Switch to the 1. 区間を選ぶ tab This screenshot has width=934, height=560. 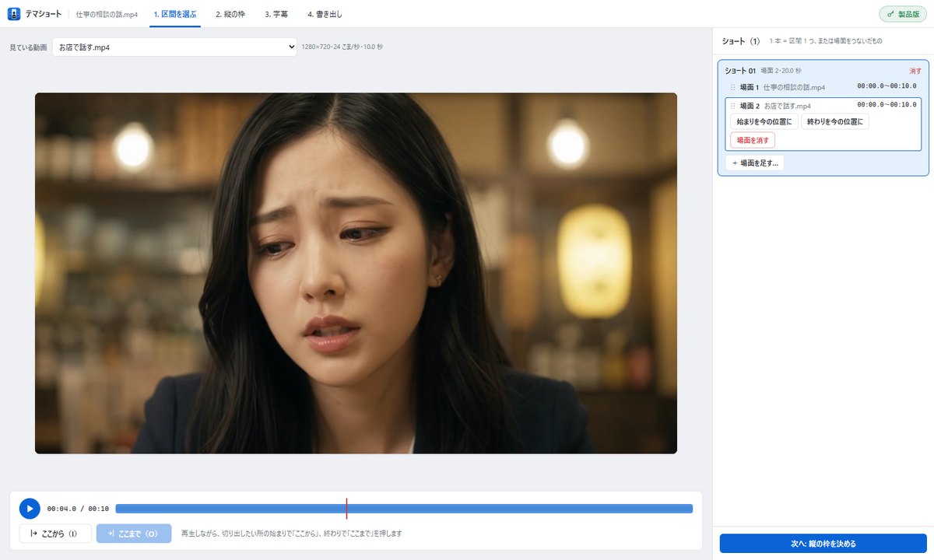(x=175, y=14)
